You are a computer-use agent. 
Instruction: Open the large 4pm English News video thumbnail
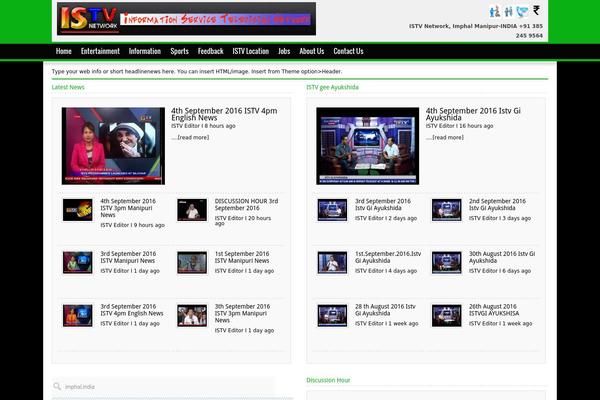113,146
